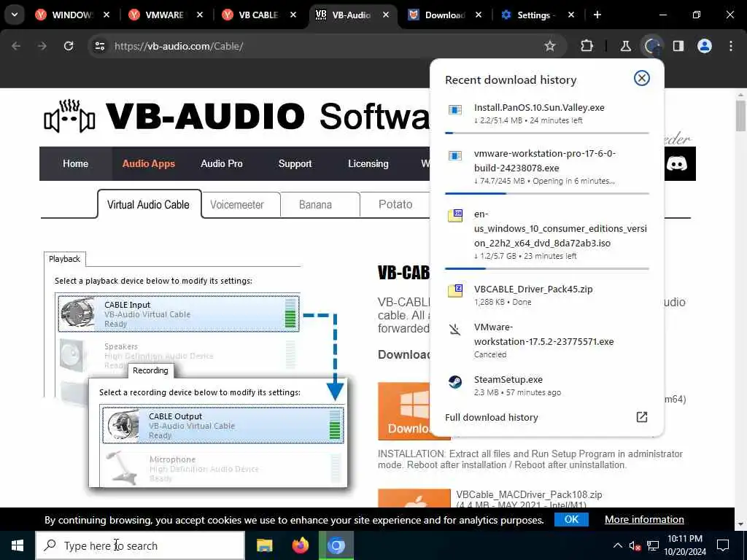Click the CABLE Output recording device image
Image resolution: width=747 pixels, height=560 pixels.
pos(123,425)
